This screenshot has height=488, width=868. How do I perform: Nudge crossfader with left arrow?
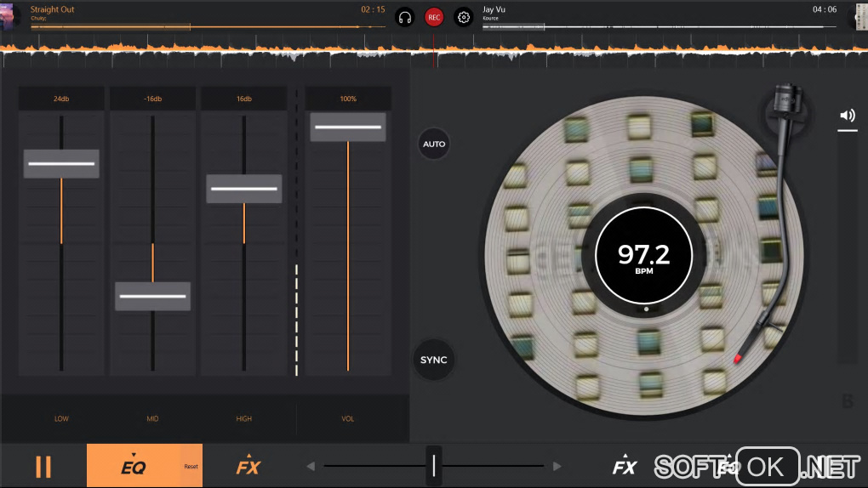(x=311, y=466)
